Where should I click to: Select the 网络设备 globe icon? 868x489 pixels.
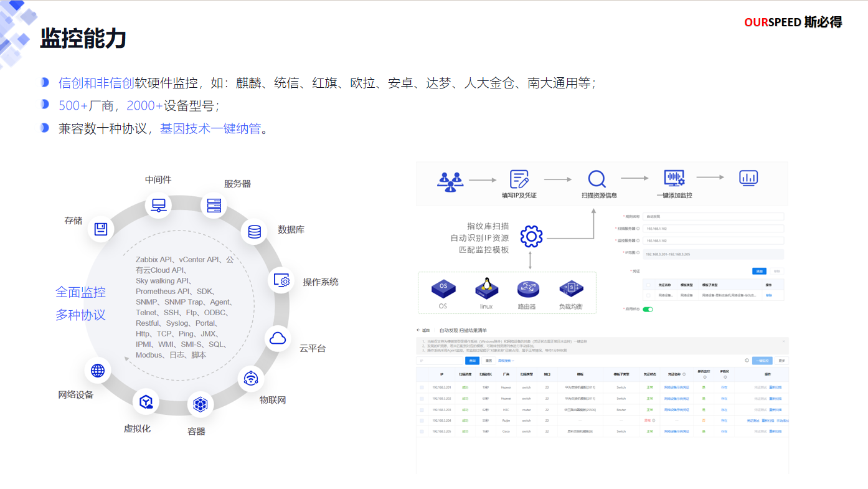pos(98,371)
